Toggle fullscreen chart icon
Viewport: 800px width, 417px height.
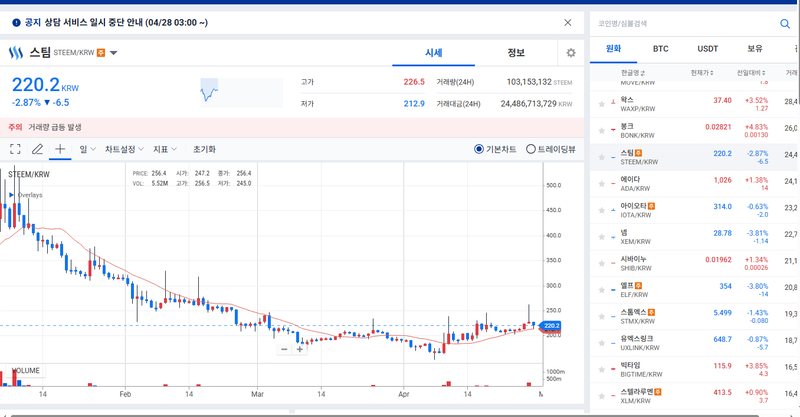(15, 149)
